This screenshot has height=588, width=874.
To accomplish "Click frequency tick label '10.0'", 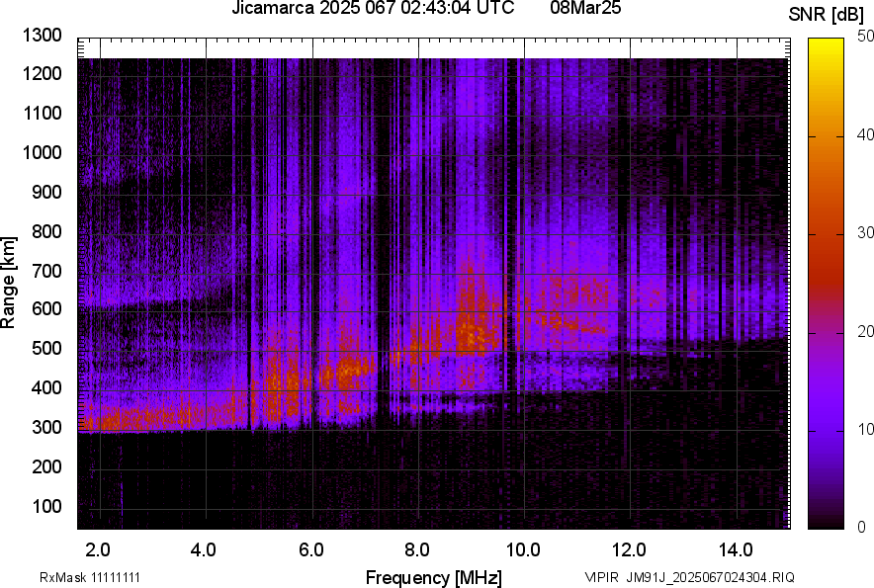I will pos(523,550).
